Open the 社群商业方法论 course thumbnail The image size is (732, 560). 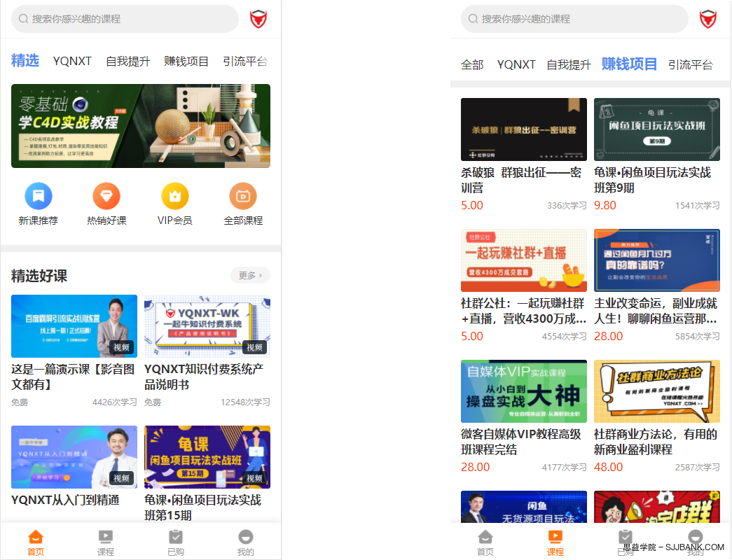[x=657, y=391]
